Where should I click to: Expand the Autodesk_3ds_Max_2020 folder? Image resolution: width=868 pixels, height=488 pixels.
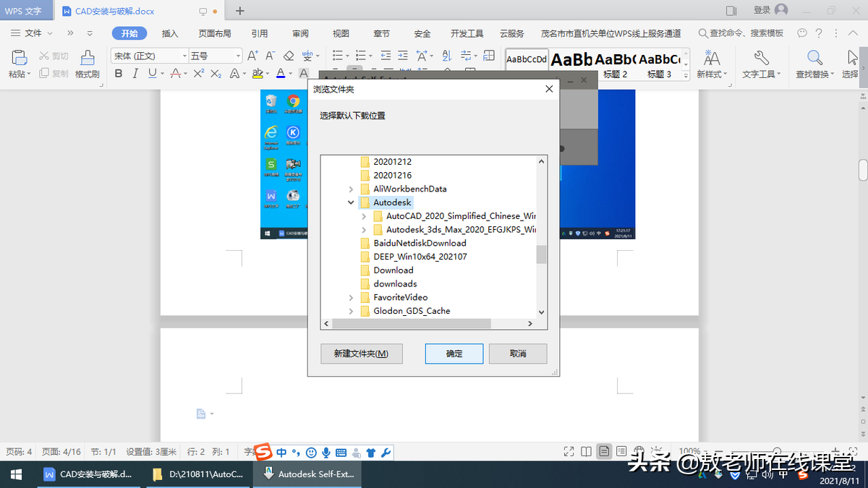[364, 230]
